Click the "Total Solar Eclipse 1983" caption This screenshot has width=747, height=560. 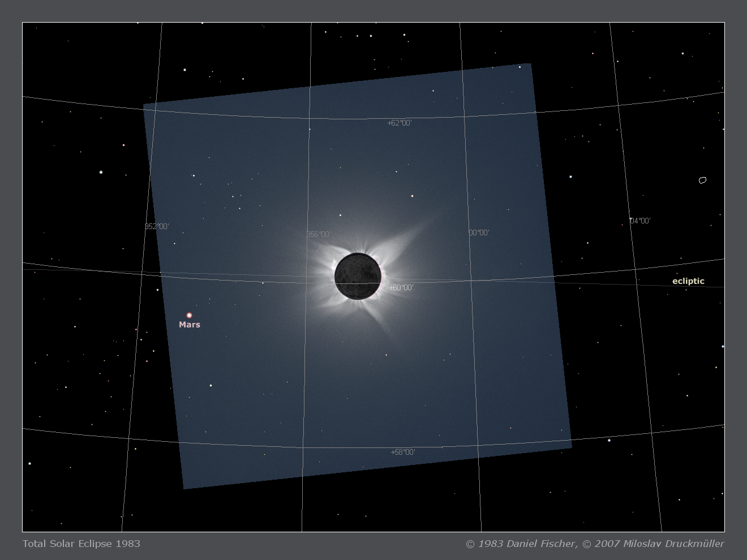(x=81, y=544)
